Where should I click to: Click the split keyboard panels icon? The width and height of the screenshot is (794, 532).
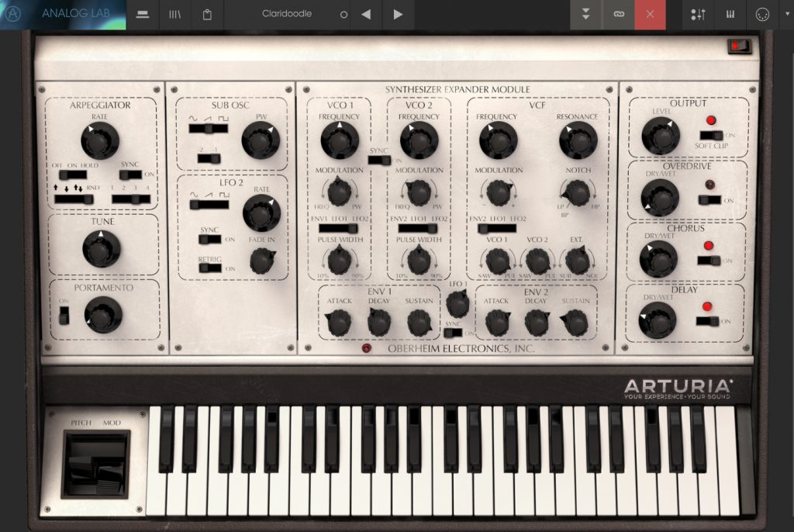click(730, 14)
